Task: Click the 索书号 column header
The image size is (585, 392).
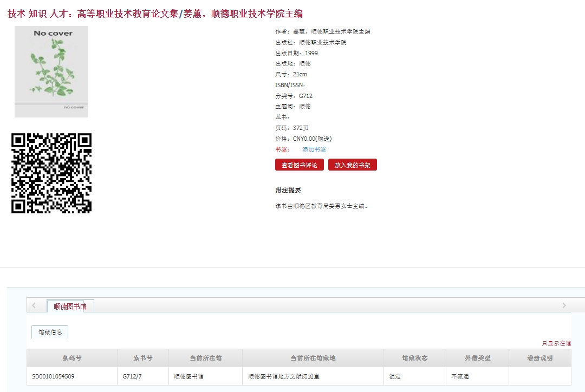Action: [143, 358]
